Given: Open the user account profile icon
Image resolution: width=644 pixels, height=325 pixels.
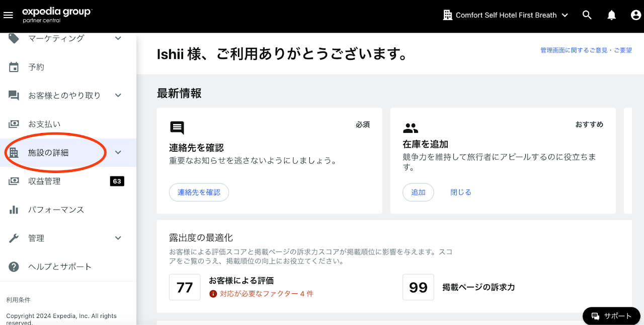Looking at the screenshot, I should click(x=636, y=15).
